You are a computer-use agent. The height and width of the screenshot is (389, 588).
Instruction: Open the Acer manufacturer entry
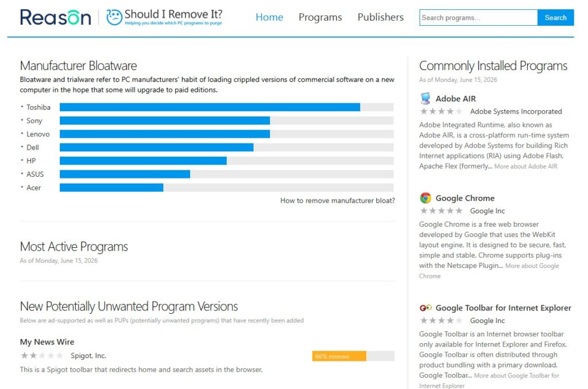pyautogui.click(x=33, y=188)
